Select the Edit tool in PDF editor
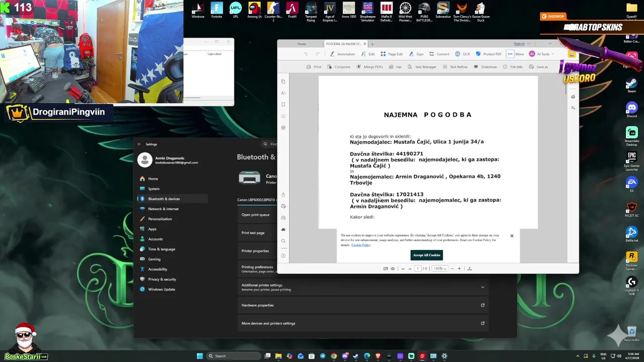 pyautogui.click(x=368, y=54)
